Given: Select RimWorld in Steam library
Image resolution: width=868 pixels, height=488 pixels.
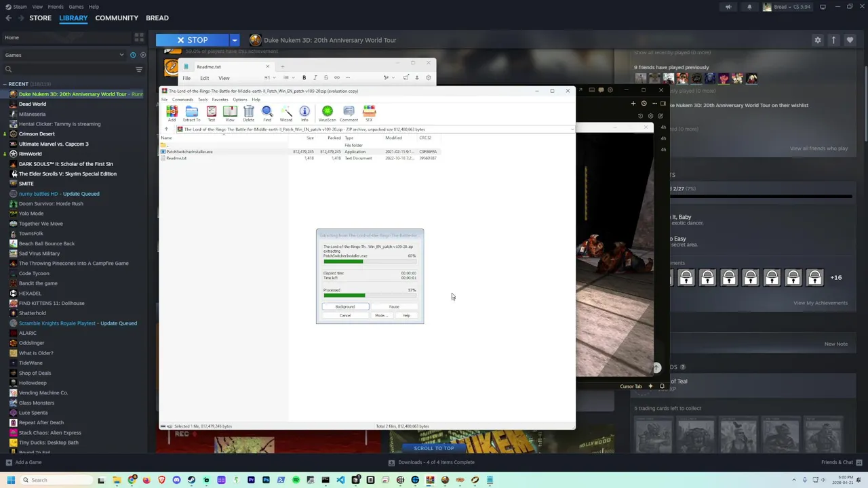Looking at the screenshot, I should pyautogui.click(x=30, y=154).
